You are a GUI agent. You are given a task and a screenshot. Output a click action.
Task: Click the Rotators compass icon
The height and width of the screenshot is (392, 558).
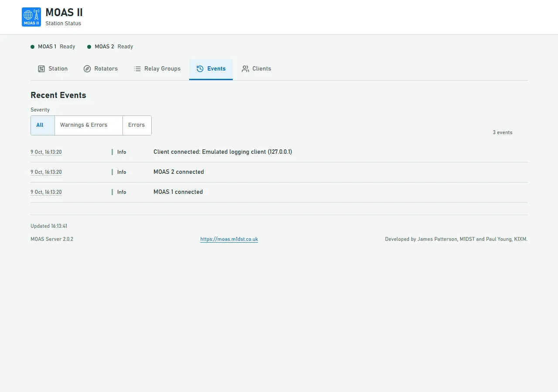pos(87,69)
